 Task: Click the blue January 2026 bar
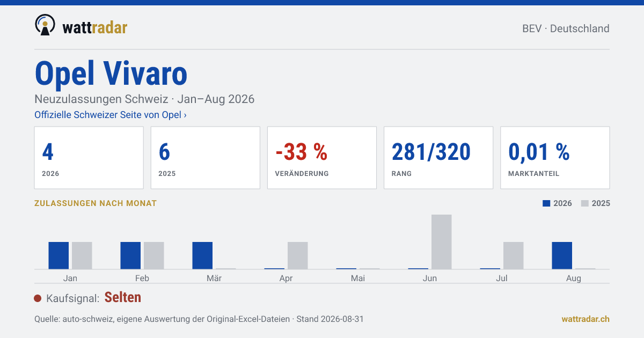[x=58, y=255]
